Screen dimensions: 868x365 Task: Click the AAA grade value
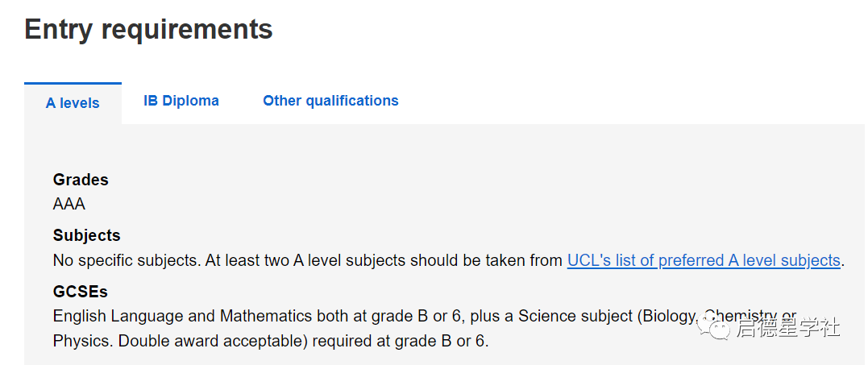(x=69, y=204)
